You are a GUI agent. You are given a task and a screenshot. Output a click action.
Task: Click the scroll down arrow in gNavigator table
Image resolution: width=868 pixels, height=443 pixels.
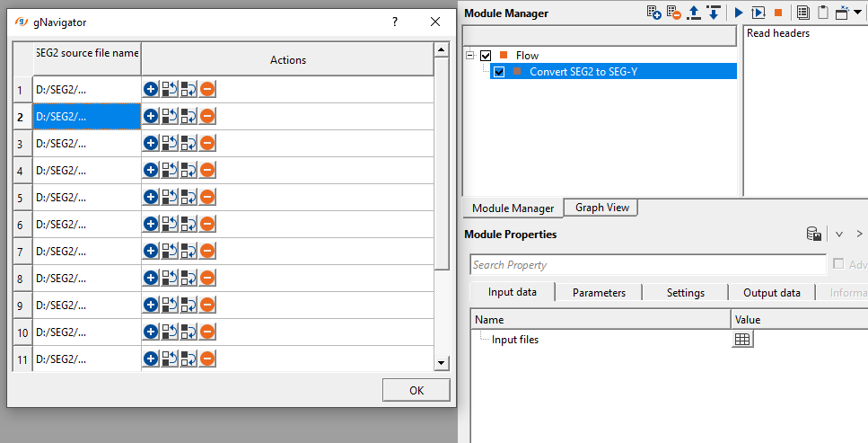(442, 363)
